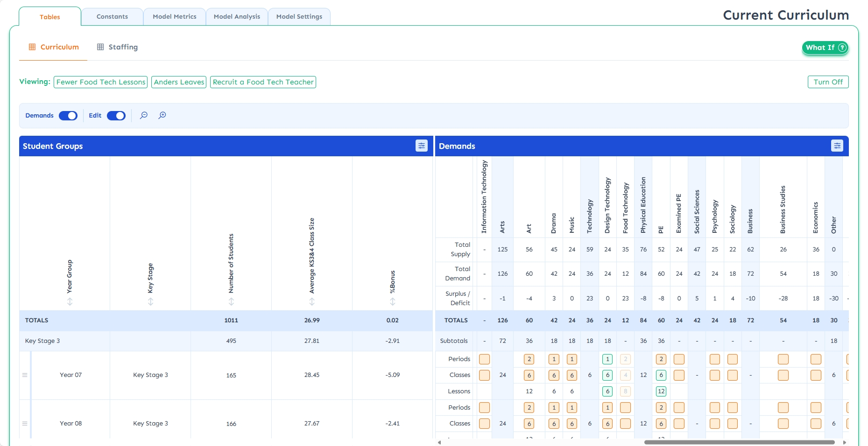Click the zoom in magnifier icon

pyautogui.click(x=162, y=115)
